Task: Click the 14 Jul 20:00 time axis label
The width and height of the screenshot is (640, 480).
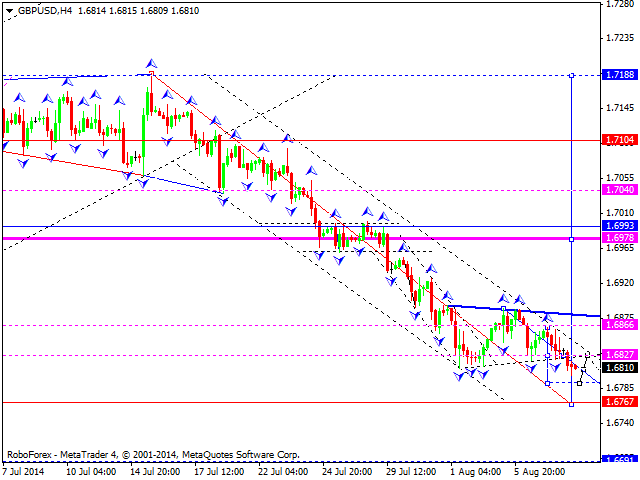Action: pos(154,469)
